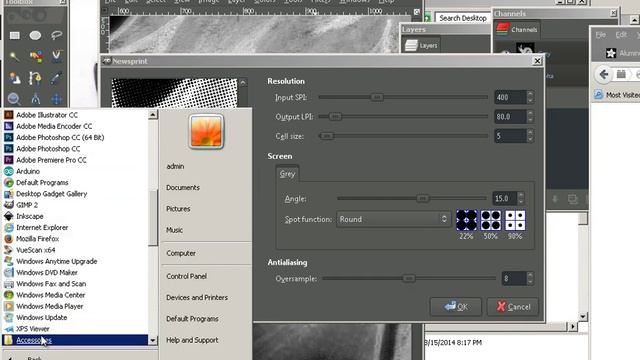Click Default Programs in right Start pane

click(192, 319)
